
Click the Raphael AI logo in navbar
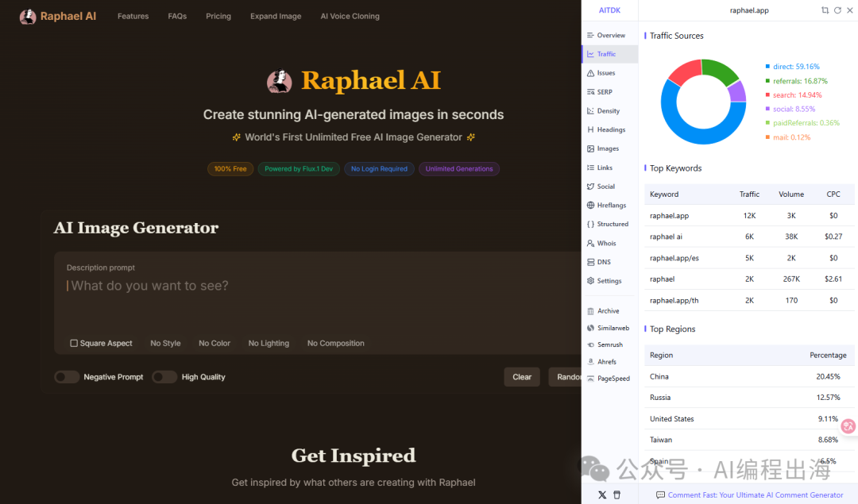click(x=58, y=16)
